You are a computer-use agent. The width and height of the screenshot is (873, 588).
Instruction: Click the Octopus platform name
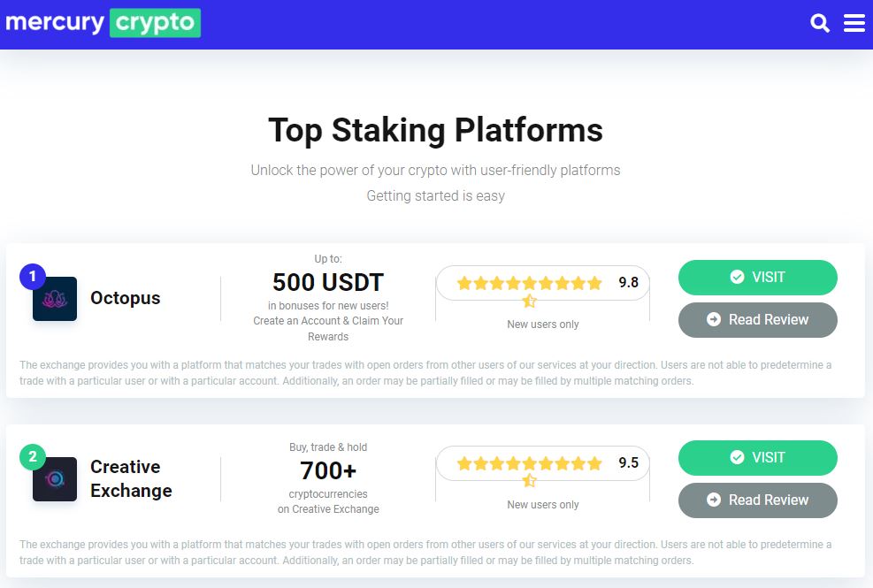(x=126, y=298)
